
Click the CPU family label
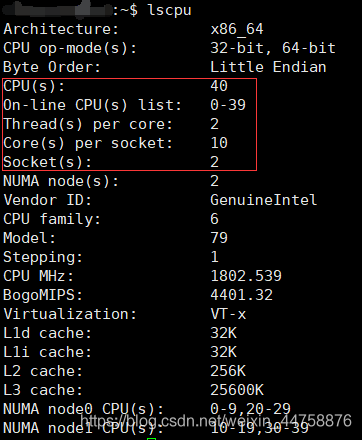52,219
